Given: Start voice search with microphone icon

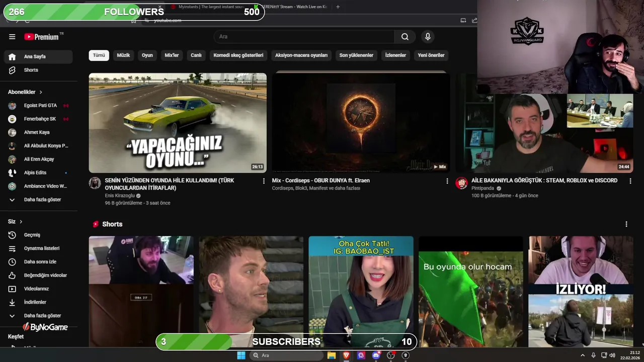Looking at the screenshot, I should pyautogui.click(x=428, y=37).
